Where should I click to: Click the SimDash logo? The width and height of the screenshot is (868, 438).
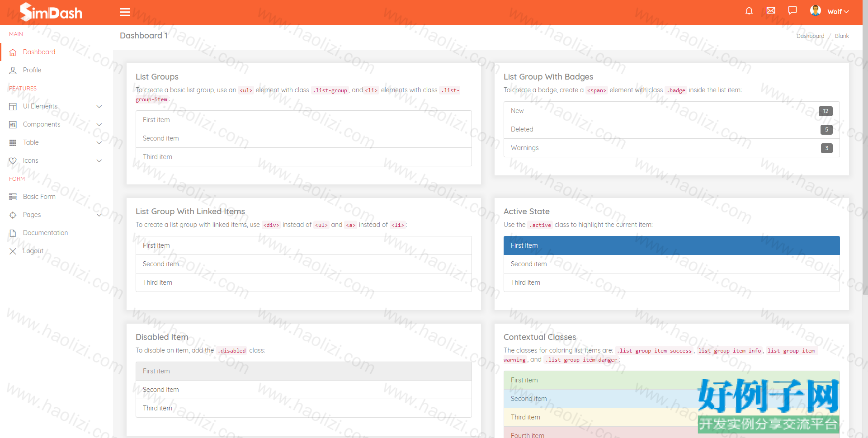51,12
